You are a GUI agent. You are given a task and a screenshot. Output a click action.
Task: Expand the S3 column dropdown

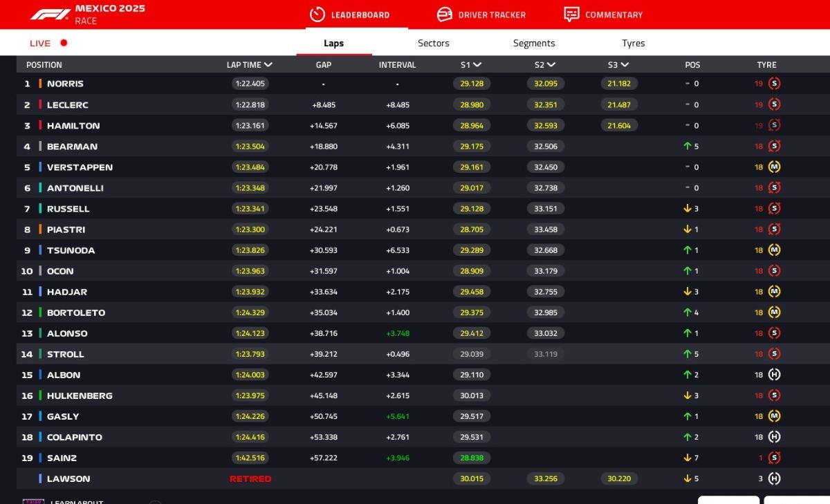(625, 65)
